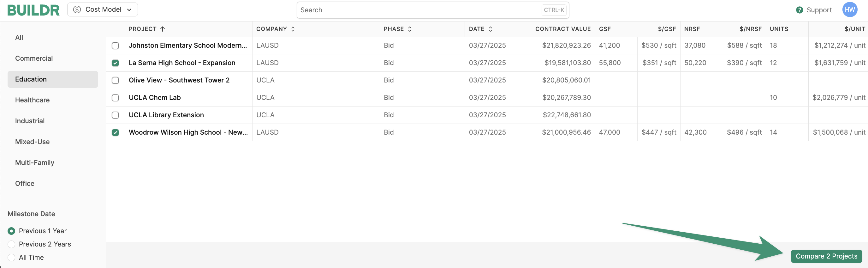Check the UCLA Chem Lab checkbox
Image resolution: width=868 pixels, height=268 pixels.
(115, 98)
